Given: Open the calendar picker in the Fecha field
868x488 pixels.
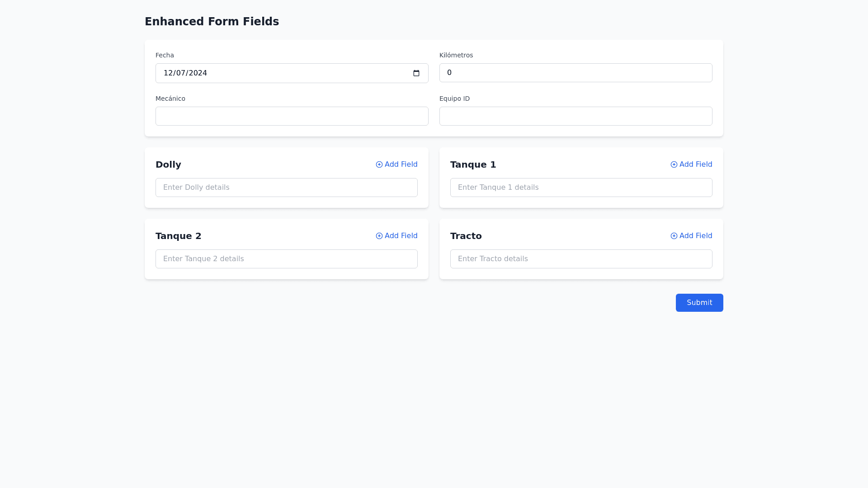Looking at the screenshot, I should (416, 73).
